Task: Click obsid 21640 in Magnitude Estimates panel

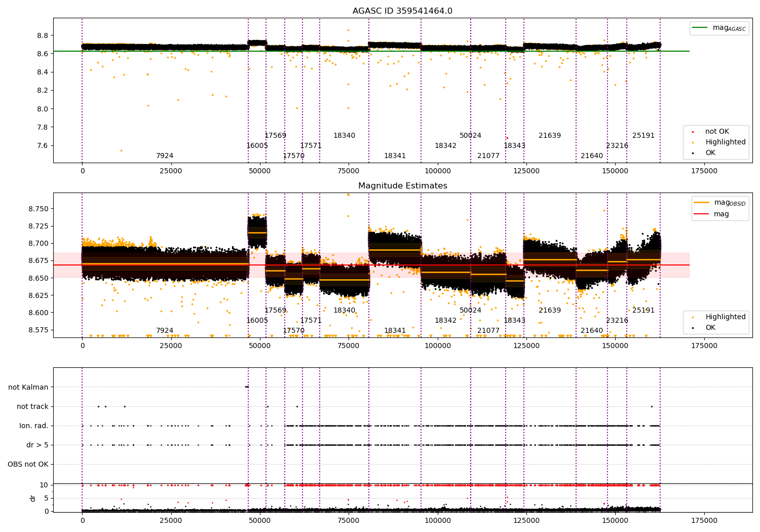Action: (x=592, y=331)
